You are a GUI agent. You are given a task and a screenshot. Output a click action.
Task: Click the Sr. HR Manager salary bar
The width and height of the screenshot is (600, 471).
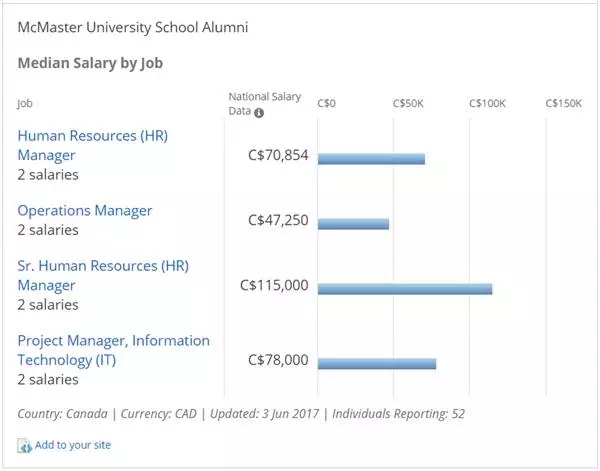click(x=405, y=288)
